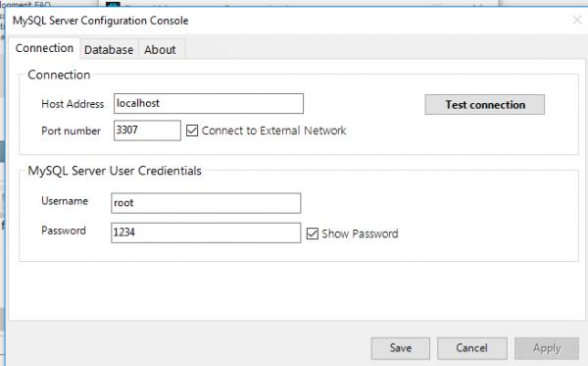
Task: Close the MySQL Server Configuration Console
Action: pos(577,20)
